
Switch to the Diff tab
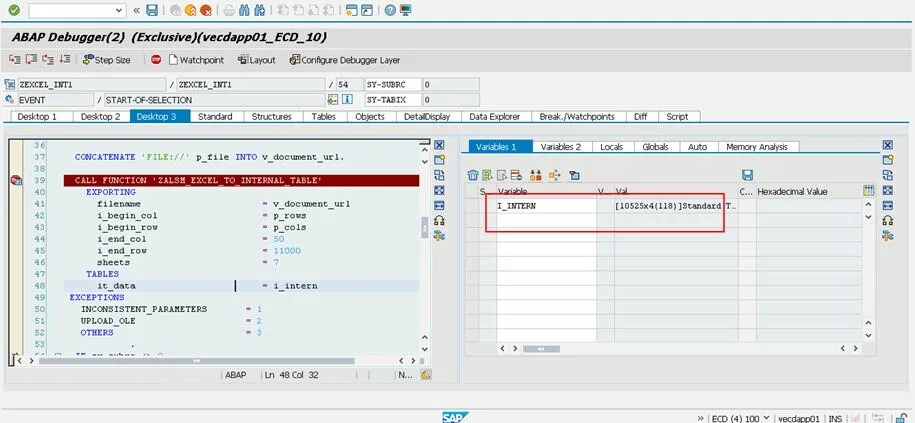pos(641,117)
